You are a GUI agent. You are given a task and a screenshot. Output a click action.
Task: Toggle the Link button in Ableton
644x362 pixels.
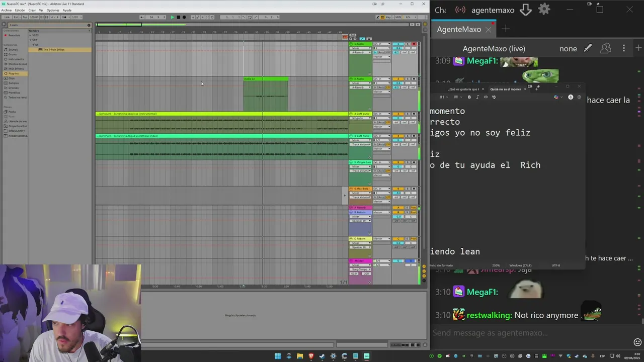[7, 17]
